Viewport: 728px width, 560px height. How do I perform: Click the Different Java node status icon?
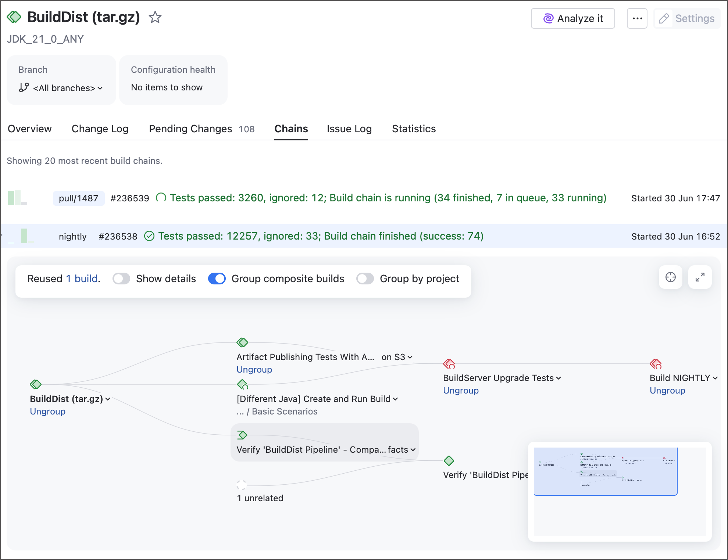tap(243, 385)
